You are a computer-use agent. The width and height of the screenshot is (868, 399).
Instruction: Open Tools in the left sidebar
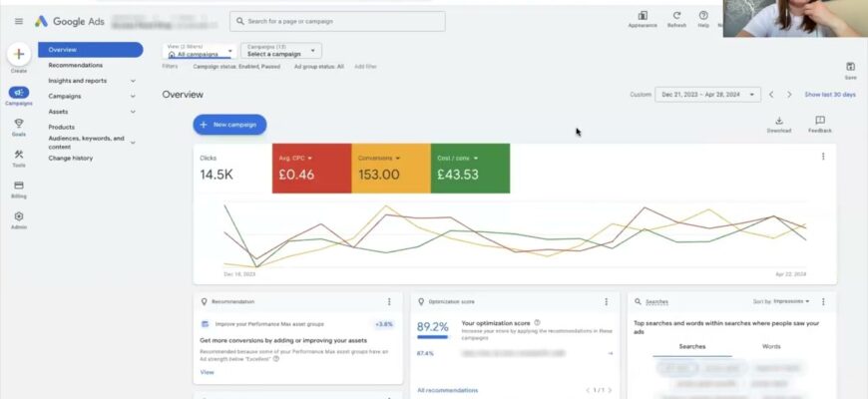[x=19, y=155]
